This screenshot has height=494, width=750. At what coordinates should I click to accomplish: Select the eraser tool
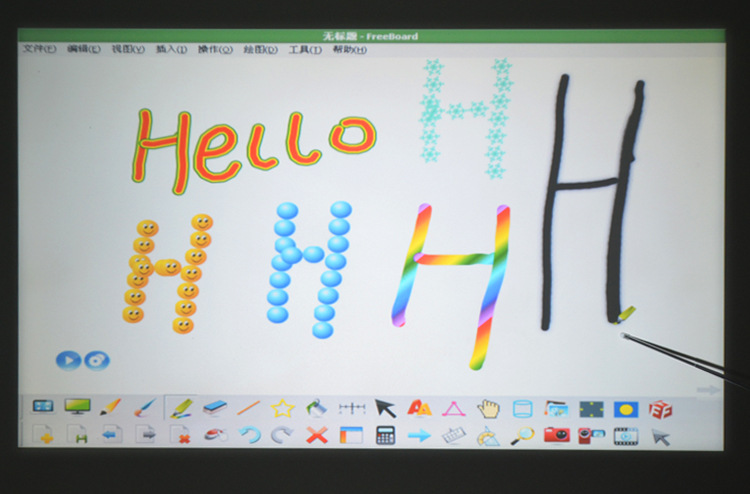coord(215,407)
